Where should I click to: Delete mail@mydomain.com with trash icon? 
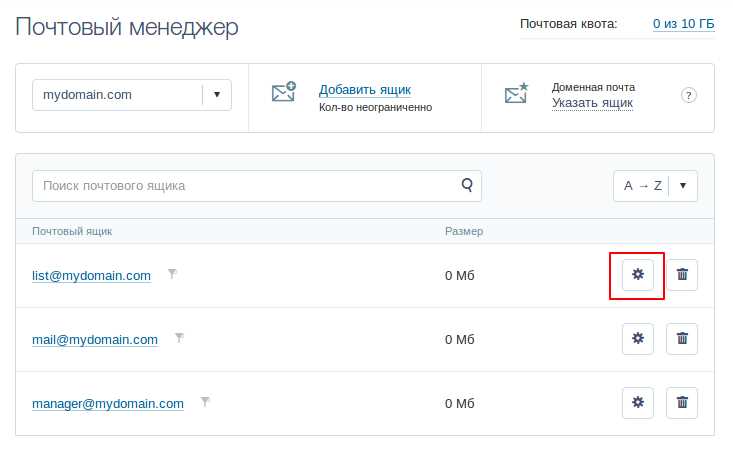pos(682,339)
